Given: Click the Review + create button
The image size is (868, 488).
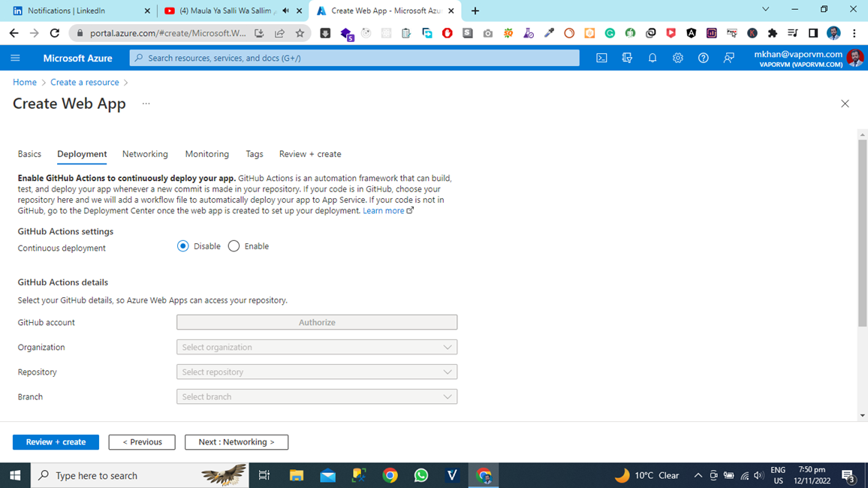Looking at the screenshot, I should 55,442.
